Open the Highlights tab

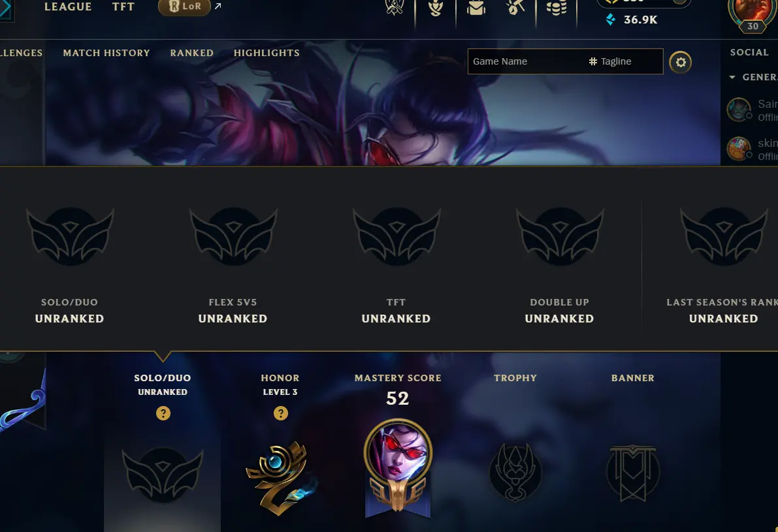(267, 53)
